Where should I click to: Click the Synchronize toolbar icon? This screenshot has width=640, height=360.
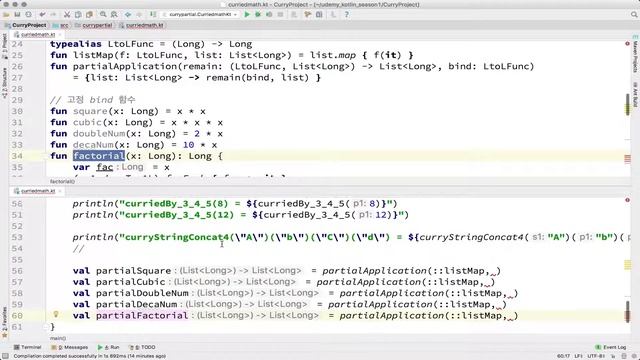[x=28, y=15]
